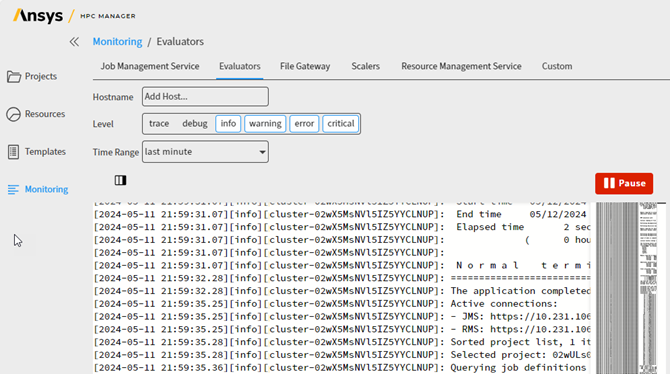This screenshot has width=670, height=374.
Task: Select the 'Elapsed time' log line
Action: (x=342, y=227)
